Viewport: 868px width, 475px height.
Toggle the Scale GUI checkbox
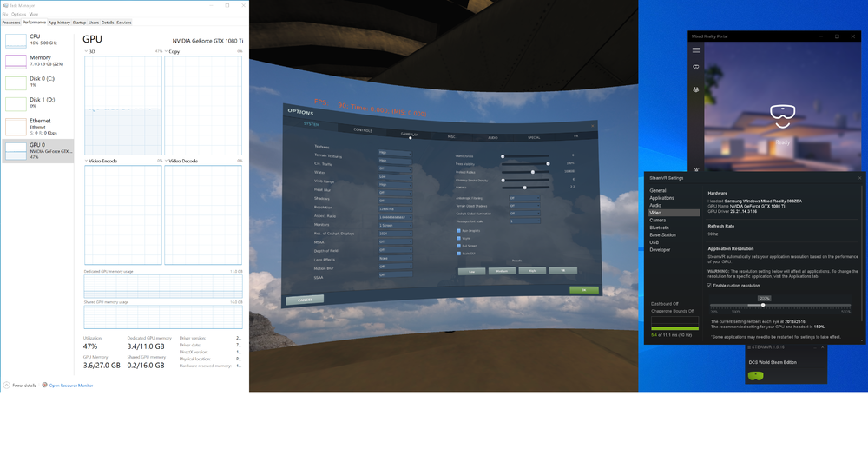pyautogui.click(x=458, y=254)
